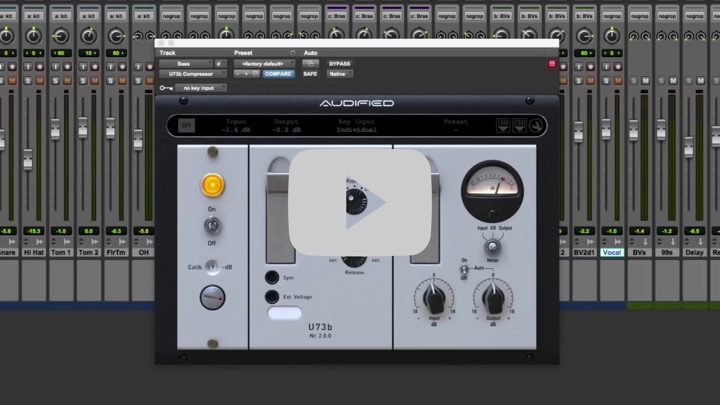The image size is (720, 405).
Task: Click the Hi Hat volume fader
Action: click(x=28, y=159)
